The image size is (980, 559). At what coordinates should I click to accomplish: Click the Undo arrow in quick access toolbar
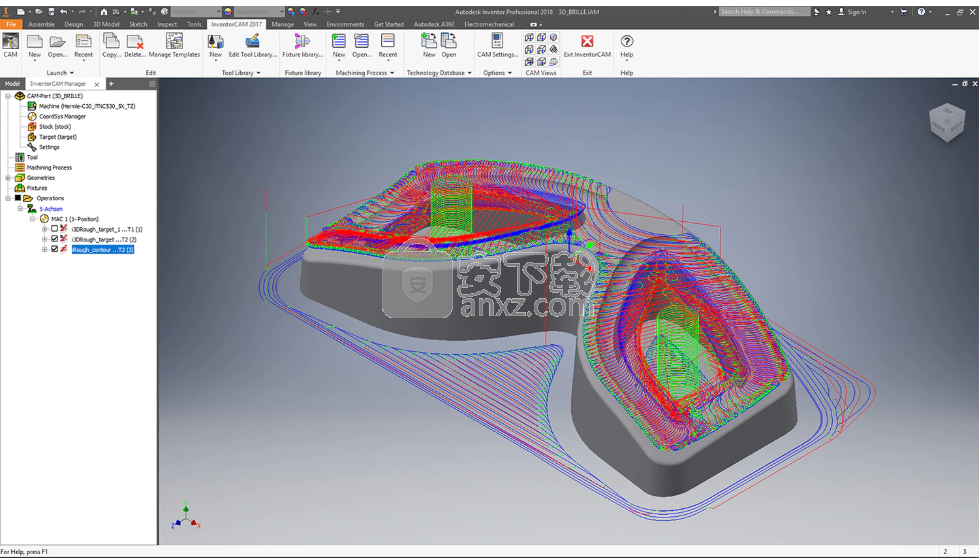point(63,11)
